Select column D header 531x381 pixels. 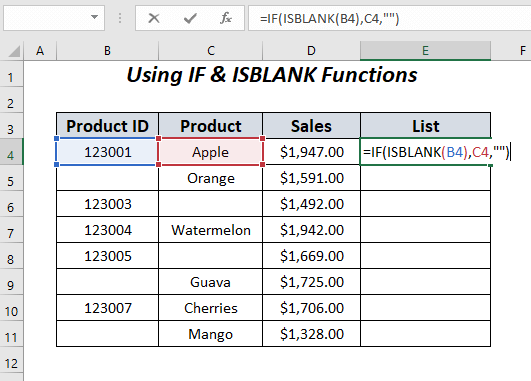pos(311,51)
